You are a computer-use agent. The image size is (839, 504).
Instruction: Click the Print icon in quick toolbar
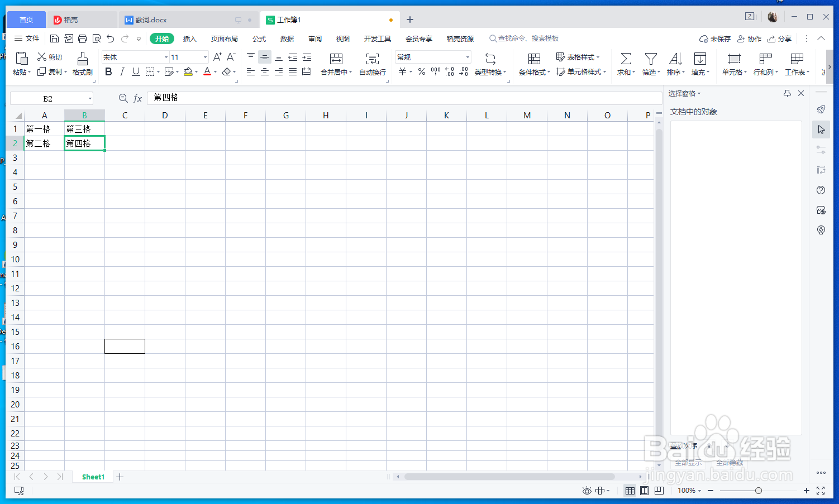tap(83, 39)
